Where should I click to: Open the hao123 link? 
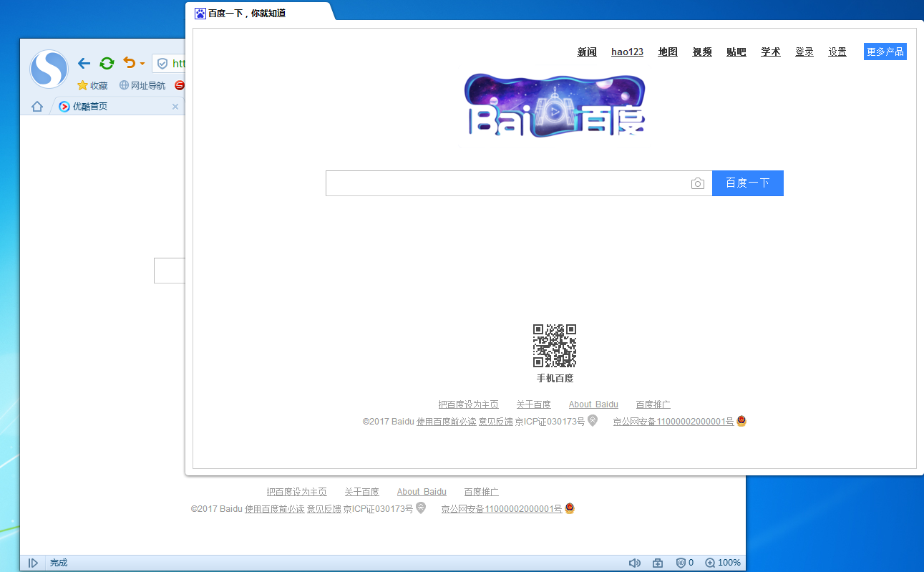[x=627, y=51]
